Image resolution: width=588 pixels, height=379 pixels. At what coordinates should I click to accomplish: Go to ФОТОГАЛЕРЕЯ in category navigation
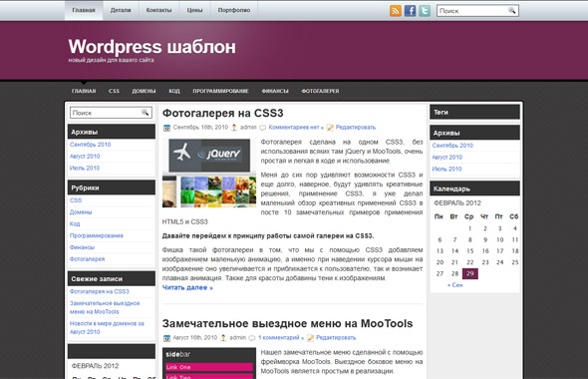[x=320, y=91]
